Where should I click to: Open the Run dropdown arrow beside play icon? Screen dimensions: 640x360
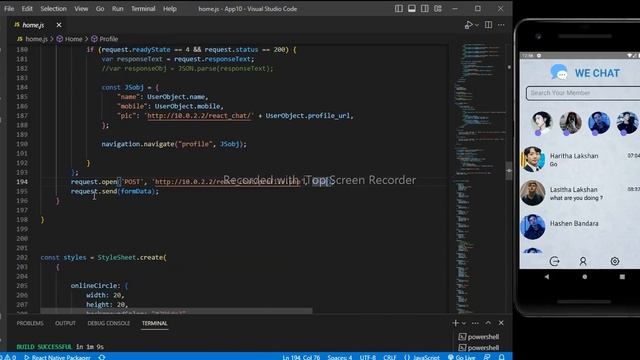coord(477,25)
